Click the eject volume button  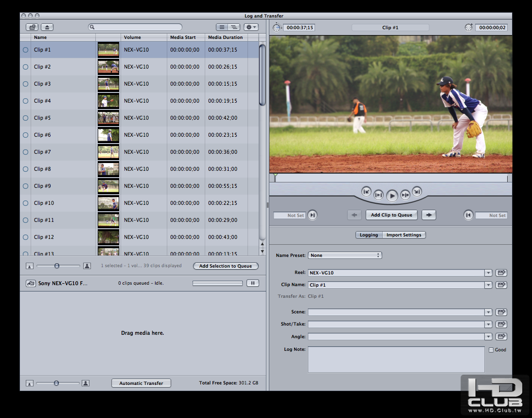click(47, 27)
